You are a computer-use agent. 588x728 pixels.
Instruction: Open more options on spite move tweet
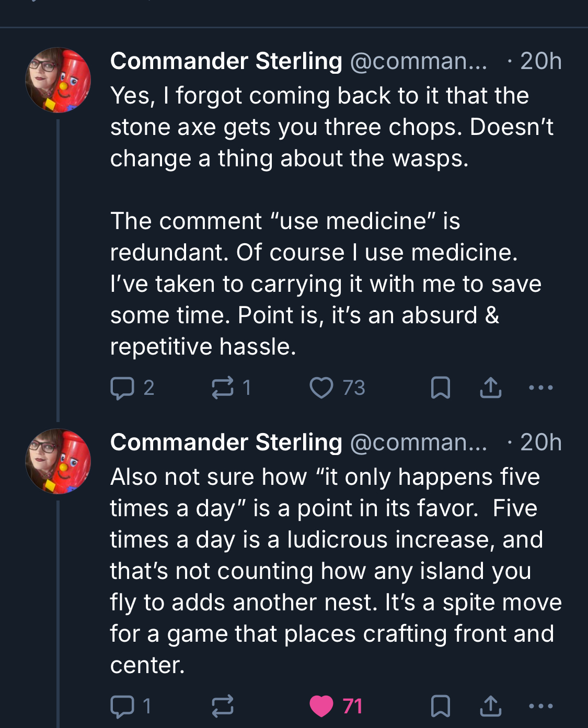[540, 706]
